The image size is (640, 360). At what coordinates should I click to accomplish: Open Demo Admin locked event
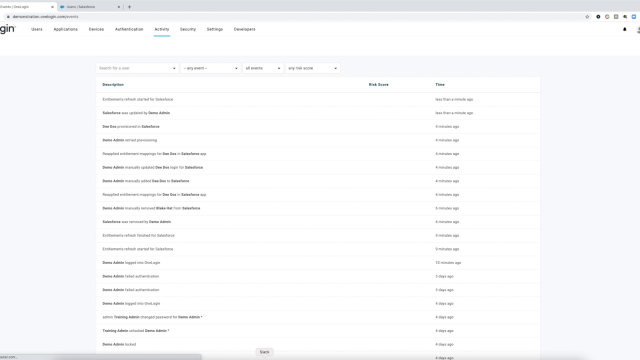[318, 344]
